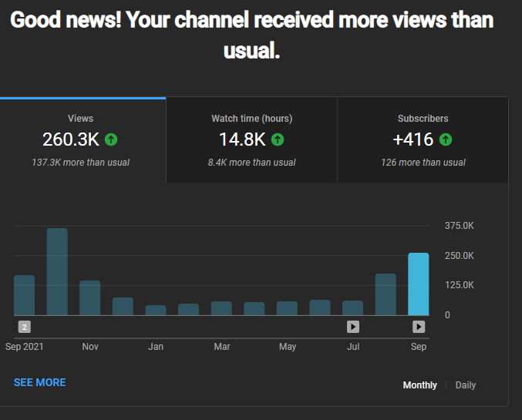Click the January bar in the chart
522x420 pixels.
tap(156, 310)
